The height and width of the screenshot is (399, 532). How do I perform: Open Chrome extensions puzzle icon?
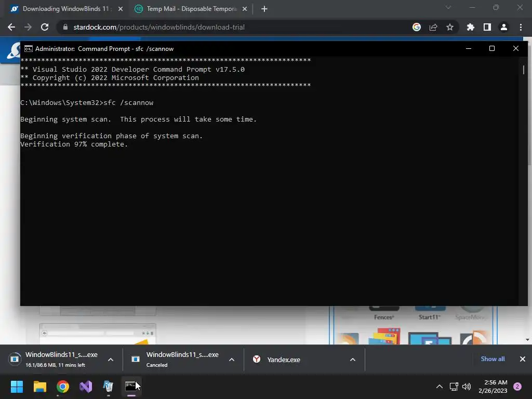tap(470, 27)
